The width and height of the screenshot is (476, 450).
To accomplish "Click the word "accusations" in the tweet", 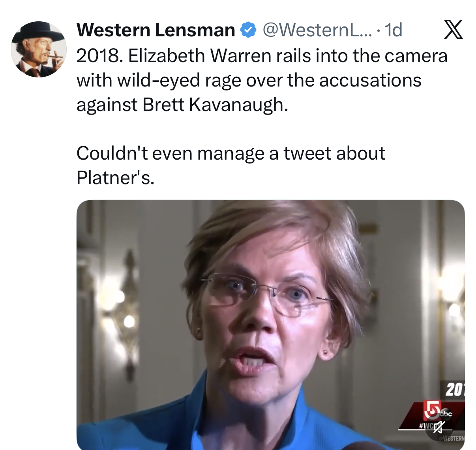I will pyautogui.click(x=370, y=80).
